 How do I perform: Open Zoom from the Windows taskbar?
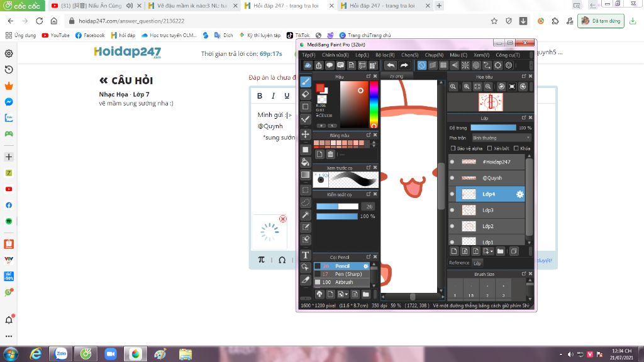pos(111,354)
